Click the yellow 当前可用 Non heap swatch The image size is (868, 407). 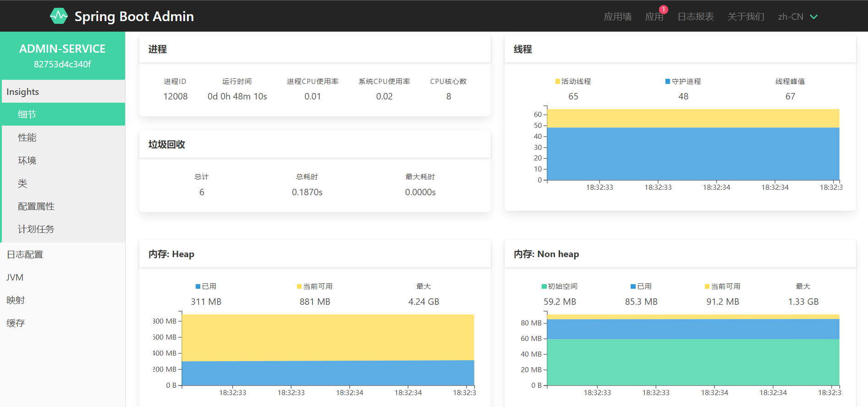(707, 286)
